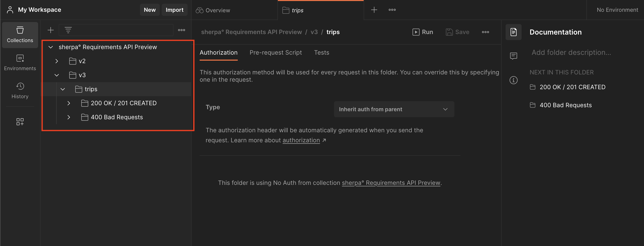Click folder icon of 200 OK / 201 CREATED in tree

(x=85, y=103)
